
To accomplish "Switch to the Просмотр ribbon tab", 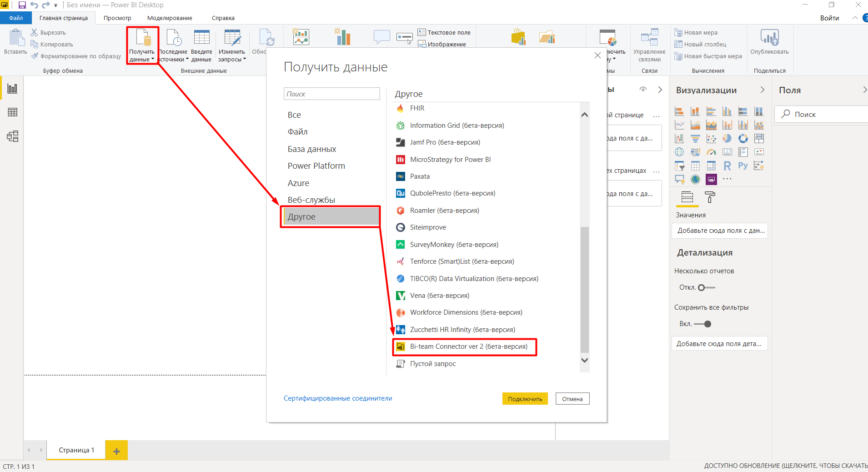I will tap(117, 18).
